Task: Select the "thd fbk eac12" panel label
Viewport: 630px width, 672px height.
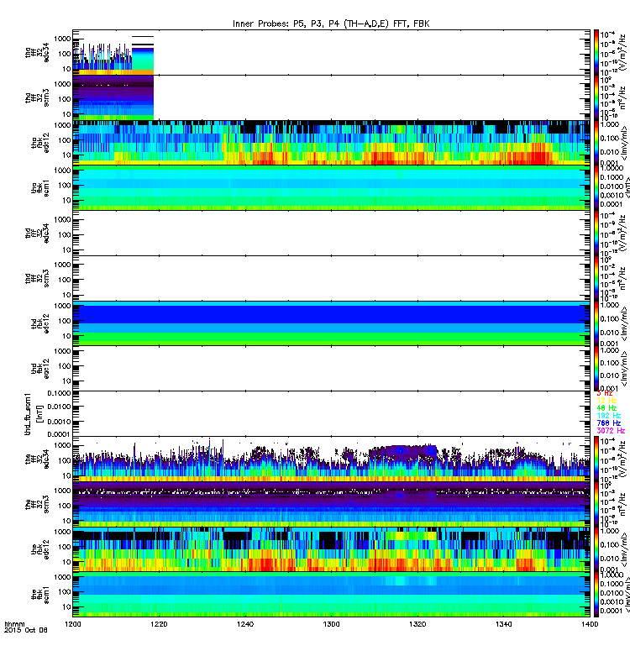Action: click(39, 369)
